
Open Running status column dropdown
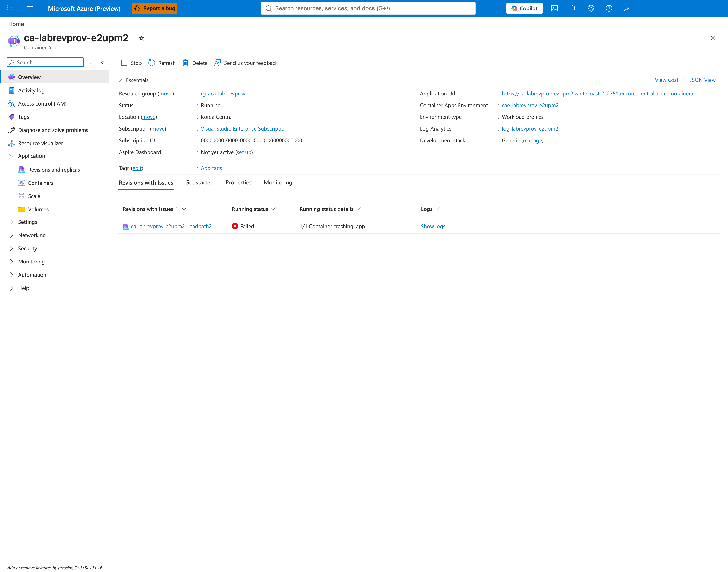(x=273, y=209)
